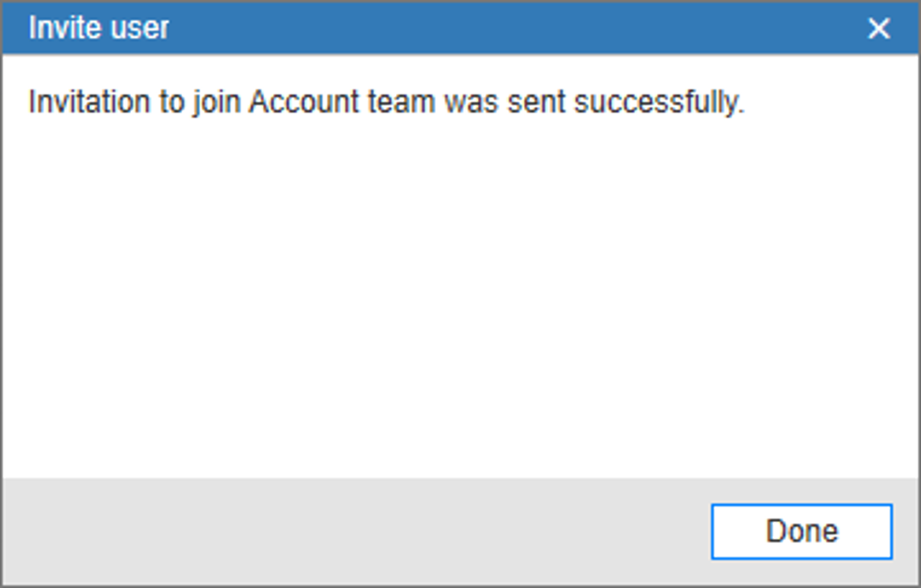Dismiss the dialog via the Done button
The width and height of the screenshot is (921, 588).
(801, 531)
